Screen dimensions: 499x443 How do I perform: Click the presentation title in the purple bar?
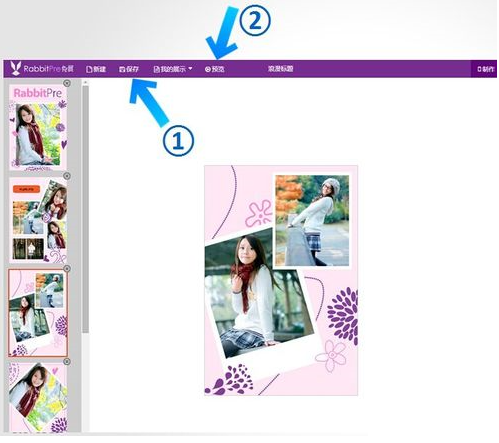click(x=280, y=69)
